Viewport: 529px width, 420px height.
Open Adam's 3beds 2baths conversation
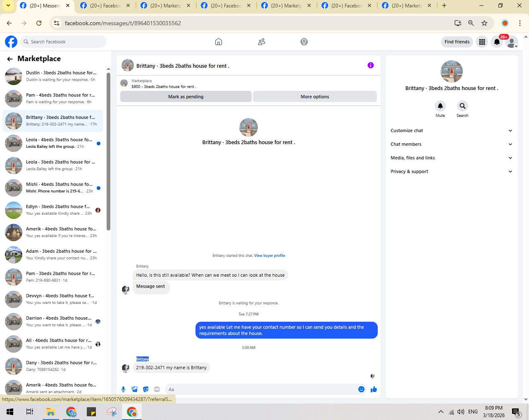click(x=52, y=255)
